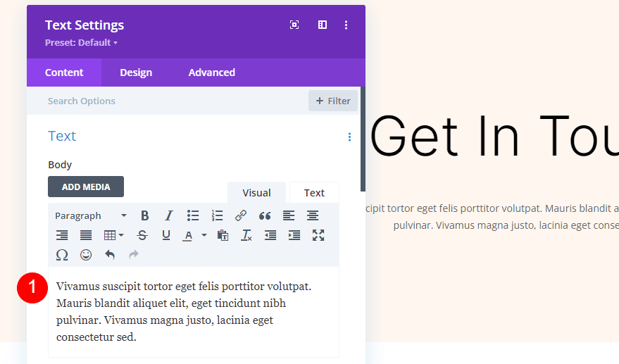Underline the selected text
The height and width of the screenshot is (364, 619).
(x=166, y=235)
